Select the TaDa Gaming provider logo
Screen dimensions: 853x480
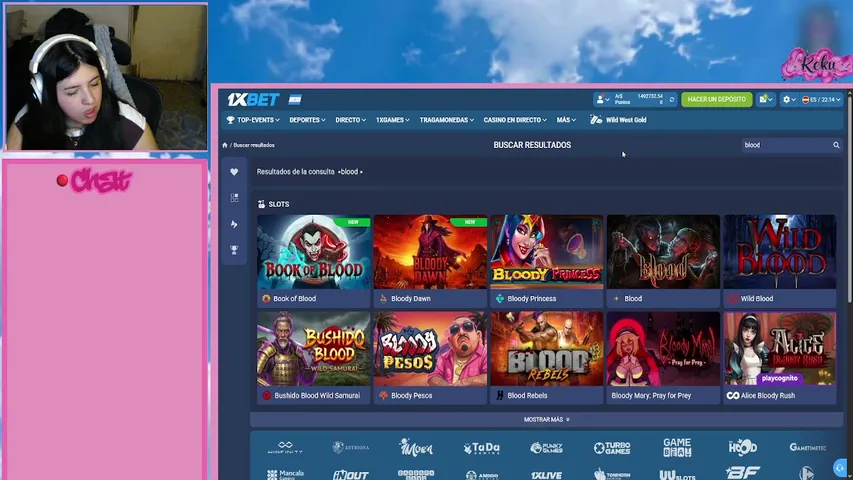click(x=481, y=448)
